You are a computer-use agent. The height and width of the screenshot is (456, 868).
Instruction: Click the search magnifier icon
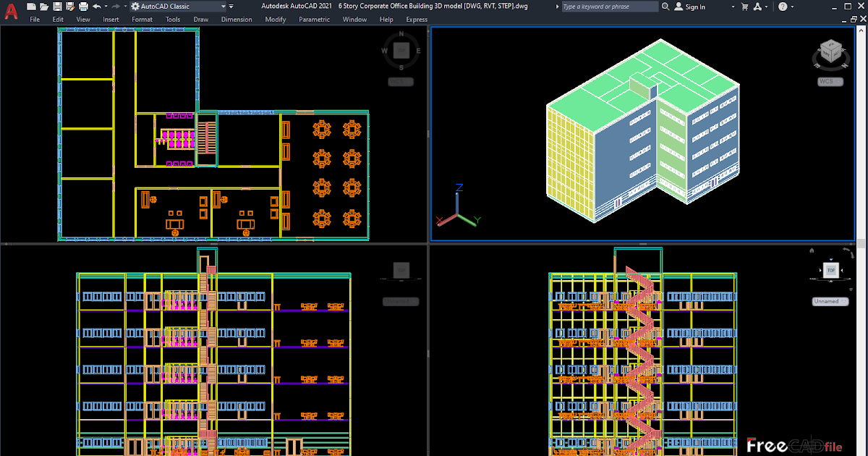point(665,6)
